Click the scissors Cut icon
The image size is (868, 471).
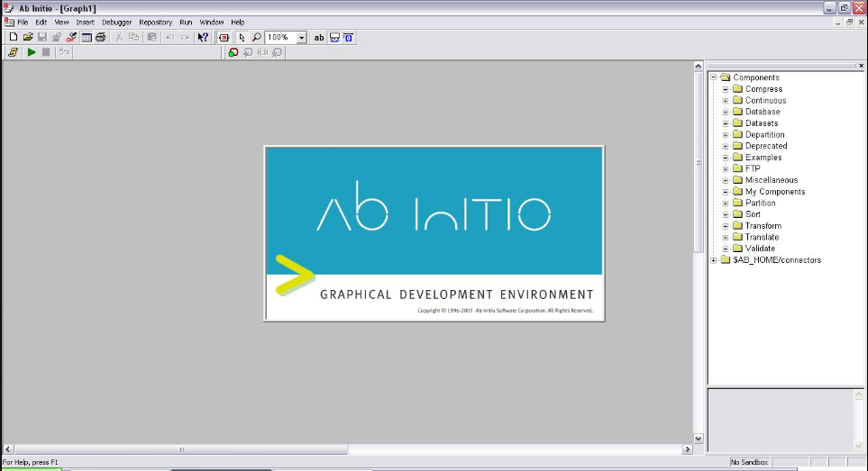coord(119,37)
